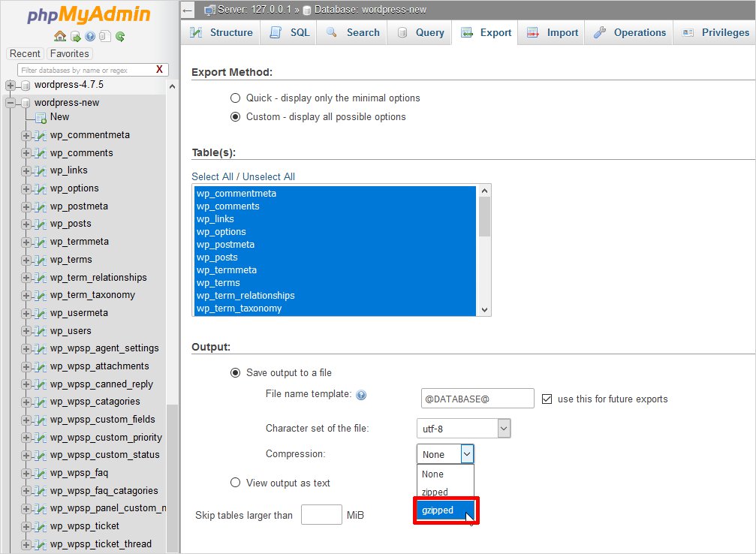The image size is (756, 554).
Task: Click help icon next to File name template
Action: [x=361, y=395]
